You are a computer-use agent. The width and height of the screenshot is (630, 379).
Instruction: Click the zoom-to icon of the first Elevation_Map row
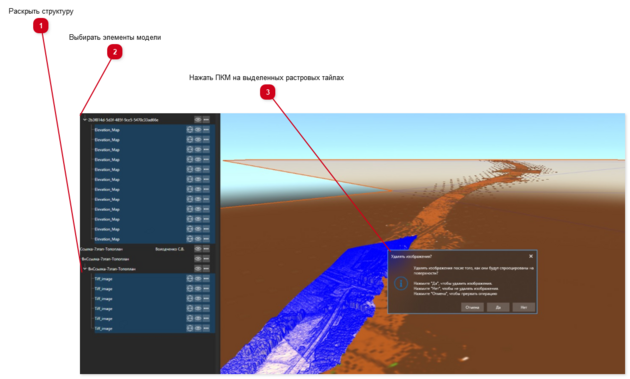[x=190, y=129]
